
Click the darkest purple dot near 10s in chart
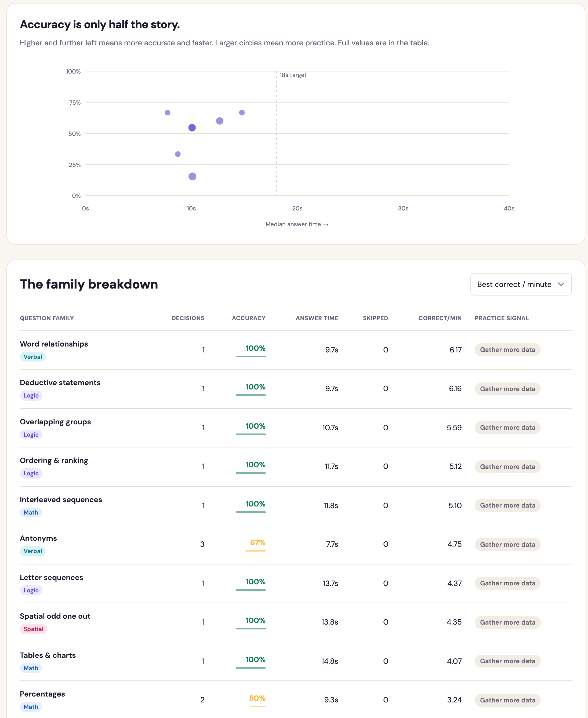(192, 127)
